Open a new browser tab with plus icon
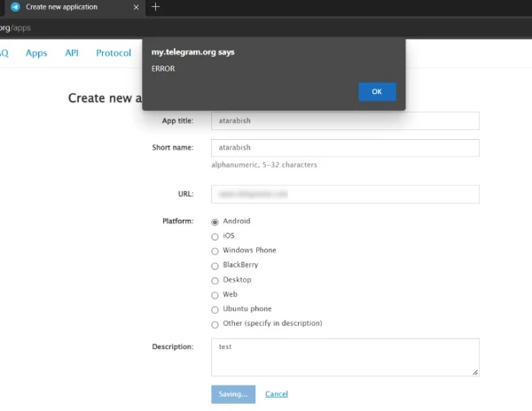Screen dimensions: 532x411 click(x=155, y=7)
